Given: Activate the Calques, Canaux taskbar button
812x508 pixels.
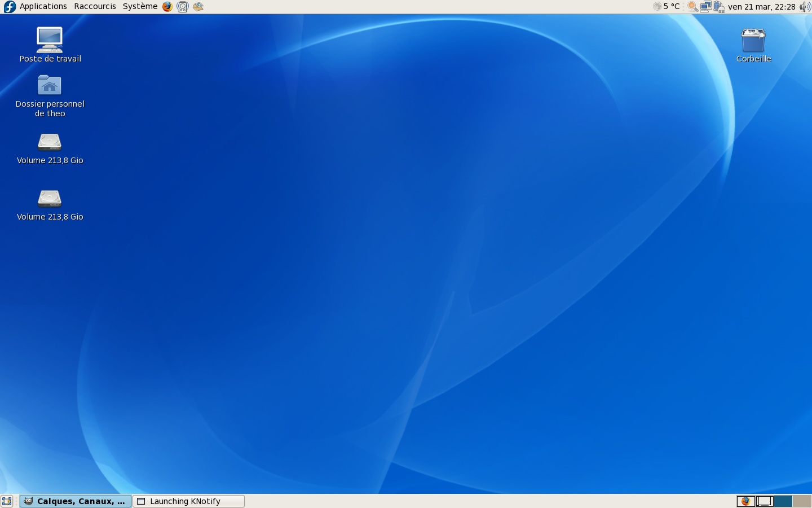Looking at the screenshot, I should [x=76, y=501].
